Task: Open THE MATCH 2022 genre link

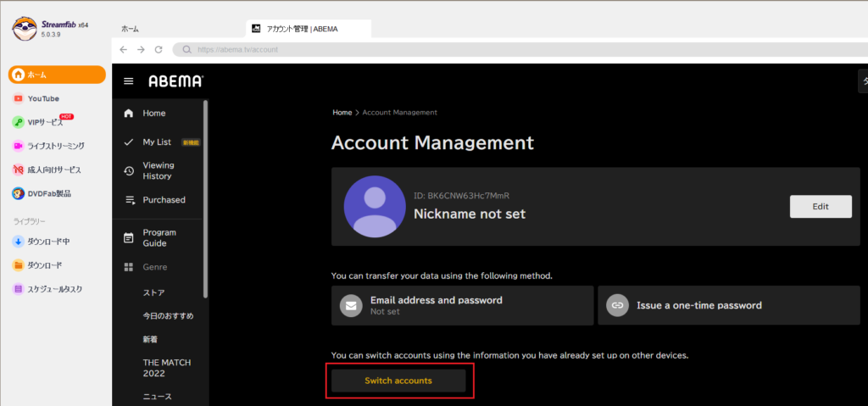Action: pyautogui.click(x=167, y=368)
